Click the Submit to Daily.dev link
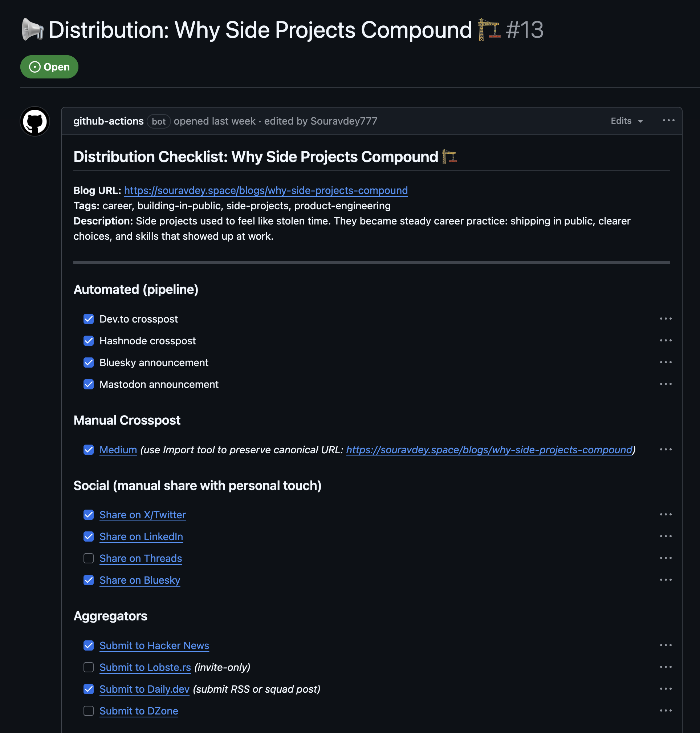The image size is (700, 733). [145, 689]
